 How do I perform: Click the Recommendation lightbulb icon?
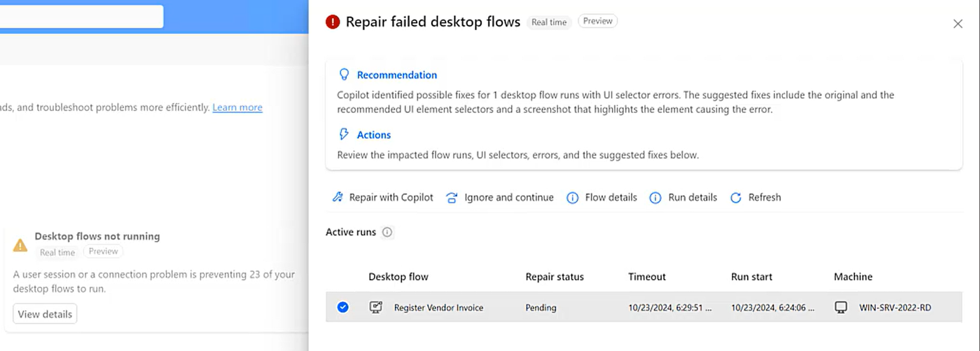[344, 75]
